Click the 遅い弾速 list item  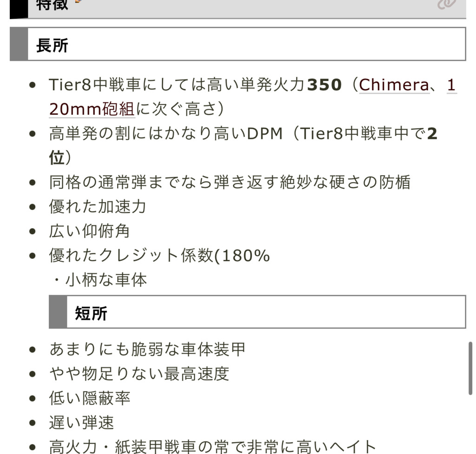81,422
